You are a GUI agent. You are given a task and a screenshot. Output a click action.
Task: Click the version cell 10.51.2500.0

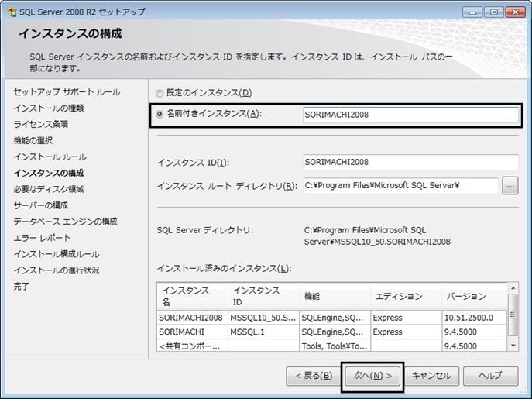pyautogui.click(x=475, y=318)
